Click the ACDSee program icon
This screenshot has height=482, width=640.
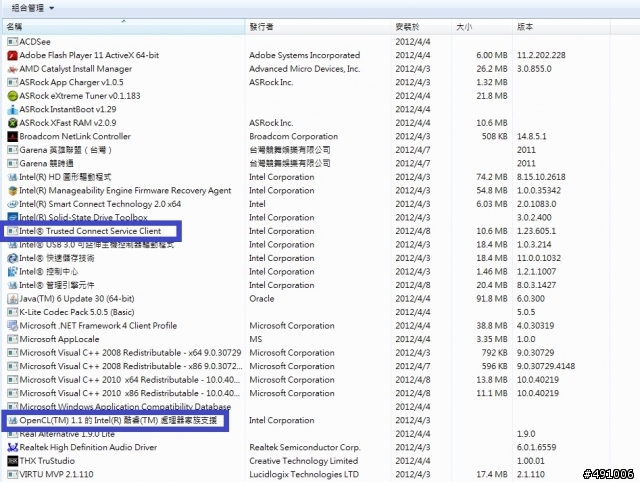[13, 42]
